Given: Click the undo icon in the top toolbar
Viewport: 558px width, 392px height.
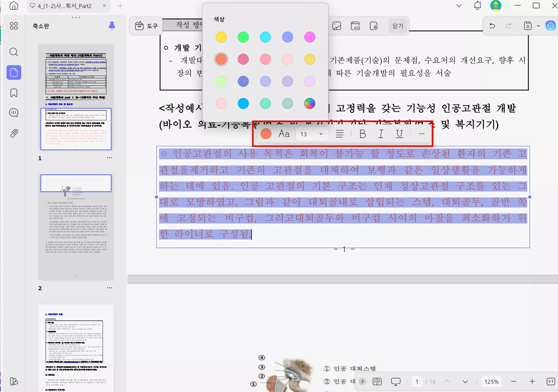Looking at the screenshot, I should point(492,26).
